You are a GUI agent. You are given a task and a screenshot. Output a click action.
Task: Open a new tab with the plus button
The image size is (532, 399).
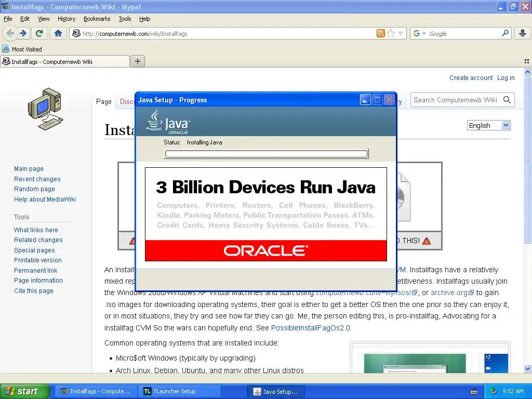137,61
